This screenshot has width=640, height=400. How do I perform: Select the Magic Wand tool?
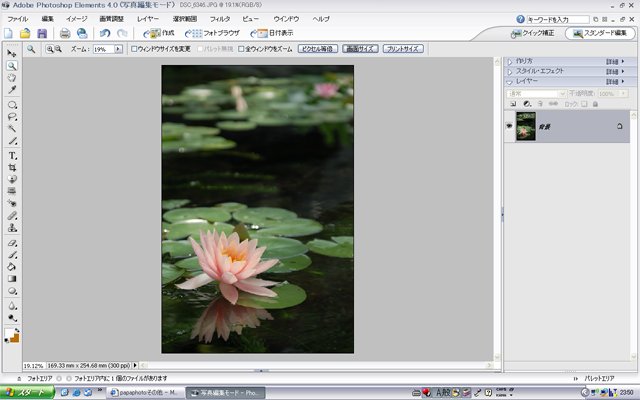pos(12,129)
